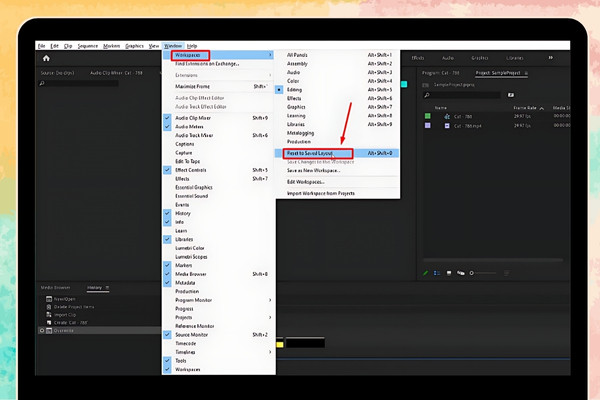Click the Create 'Cat - 788' history icon
The height and width of the screenshot is (400, 600).
point(49,323)
